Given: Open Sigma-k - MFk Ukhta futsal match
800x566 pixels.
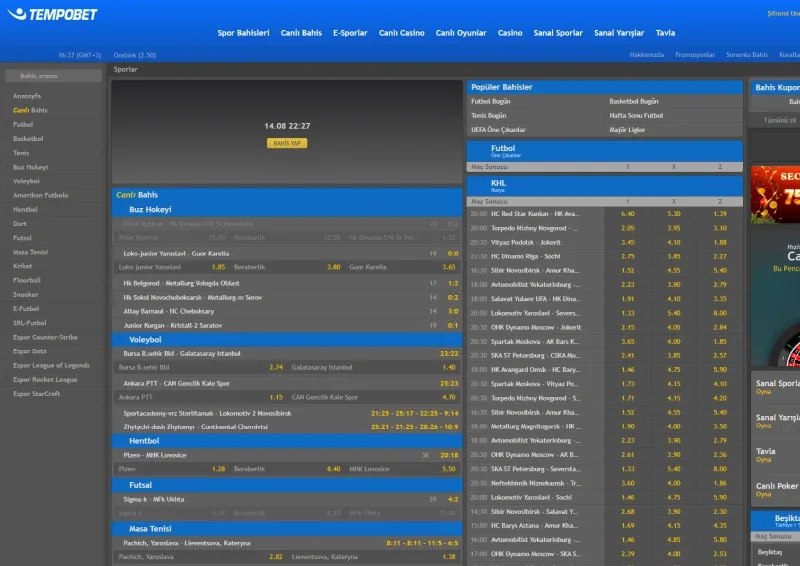Looking at the screenshot, I should click(154, 500).
